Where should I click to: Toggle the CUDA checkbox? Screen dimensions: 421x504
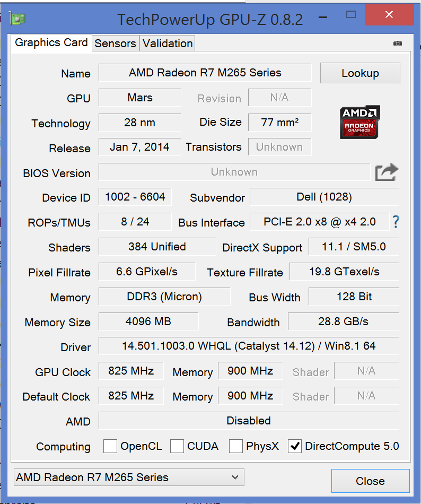[x=177, y=446]
